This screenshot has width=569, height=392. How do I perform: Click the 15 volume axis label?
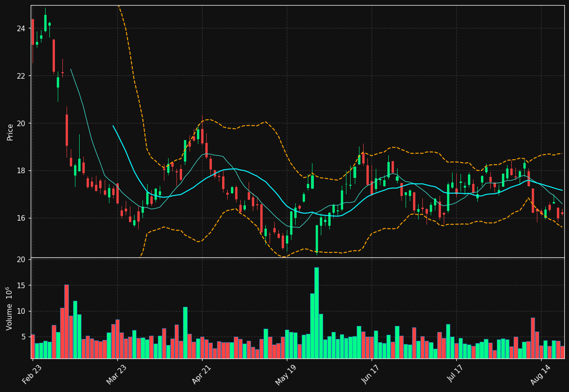coord(21,285)
